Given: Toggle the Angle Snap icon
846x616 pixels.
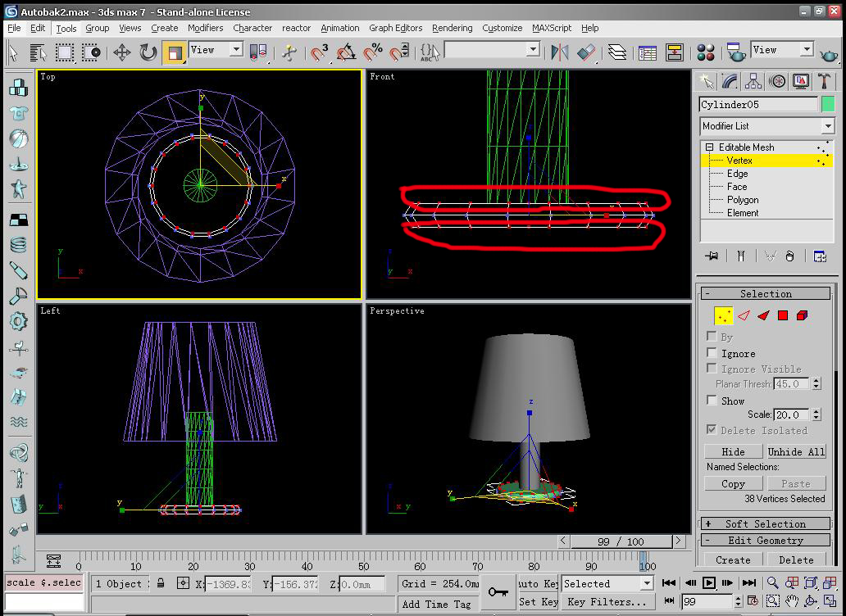Looking at the screenshot, I should pyautogui.click(x=346, y=52).
